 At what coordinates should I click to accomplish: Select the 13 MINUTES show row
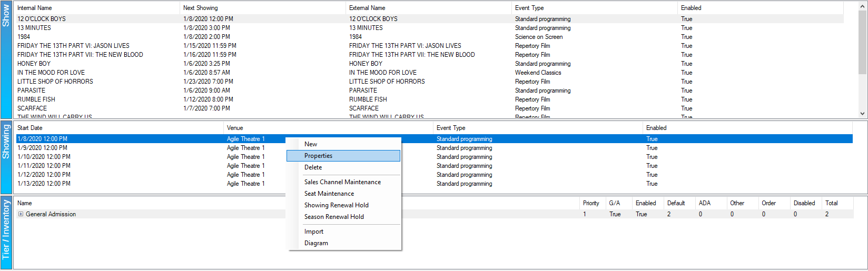click(x=429, y=28)
